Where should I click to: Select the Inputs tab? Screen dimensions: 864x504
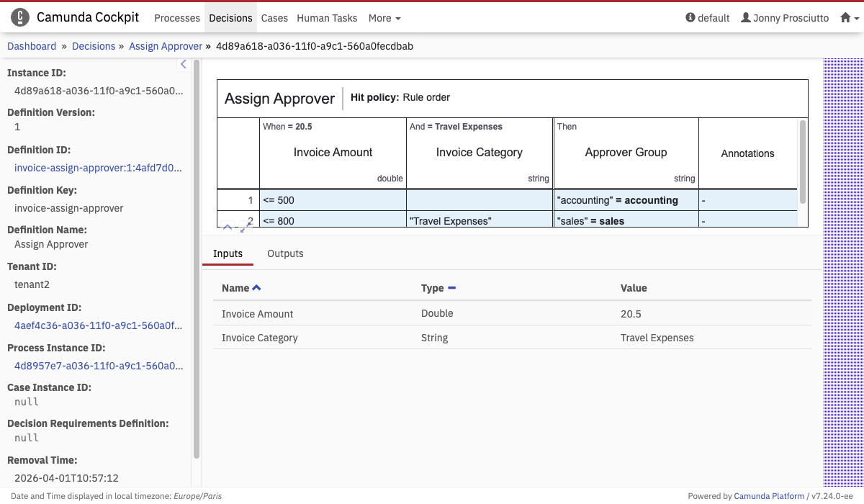coord(228,253)
